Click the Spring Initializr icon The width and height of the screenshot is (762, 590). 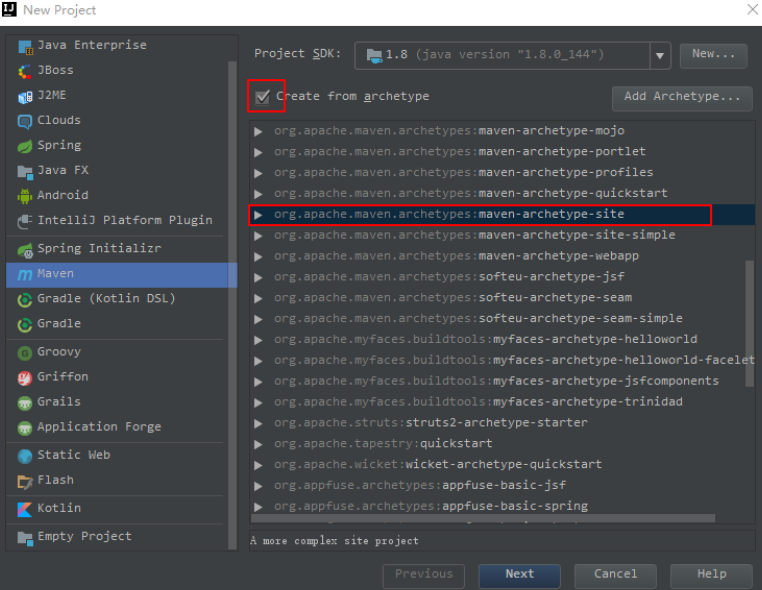(x=25, y=249)
